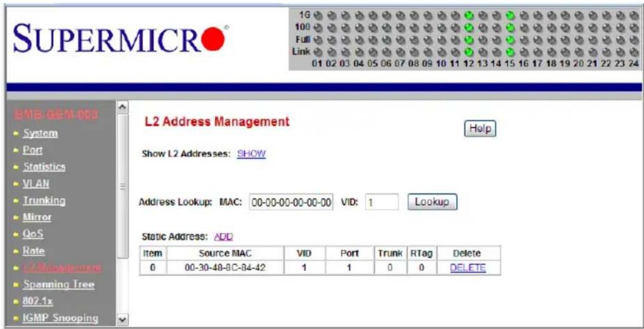Click the ADD static address link

[224, 237]
